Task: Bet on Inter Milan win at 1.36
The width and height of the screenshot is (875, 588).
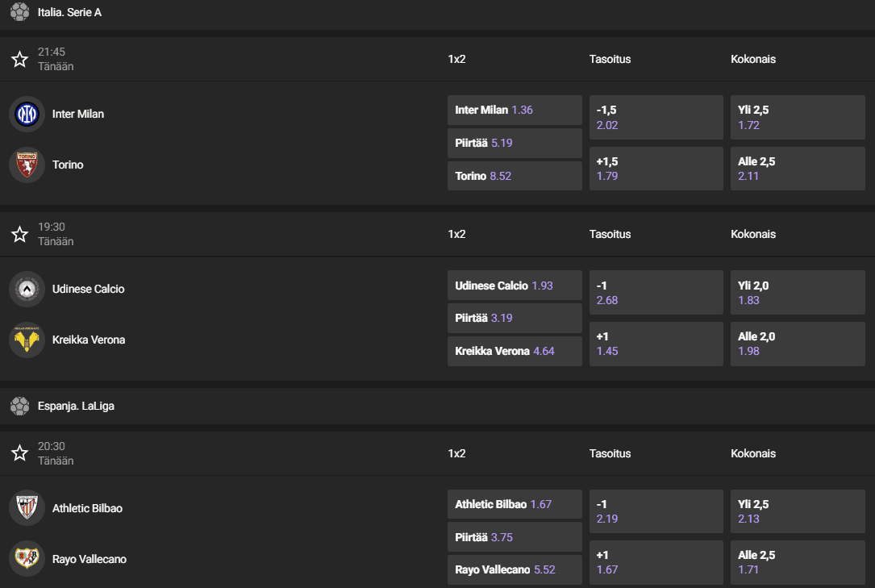Action: 515,110
